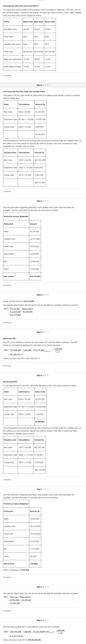Toggle the Step 7 of 9 chevron

(x=48, y=489)
